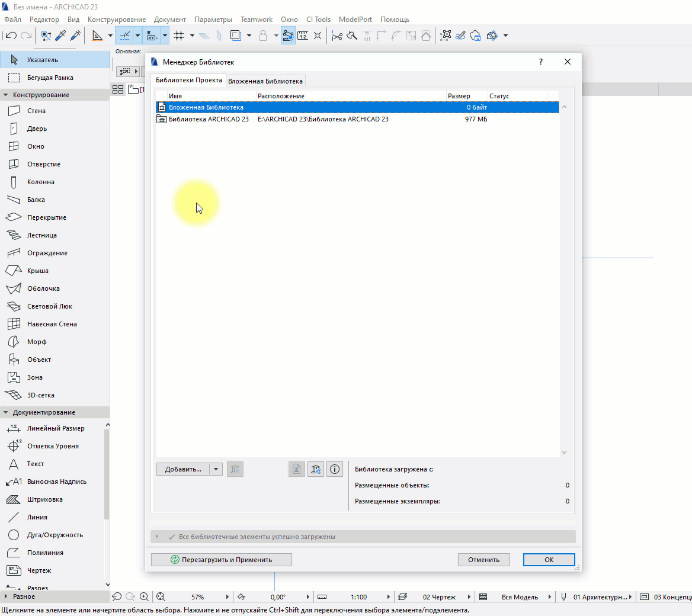Open the Добавить dropdown arrow
This screenshot has height=616, width=692.
click(x=216, y=469)
